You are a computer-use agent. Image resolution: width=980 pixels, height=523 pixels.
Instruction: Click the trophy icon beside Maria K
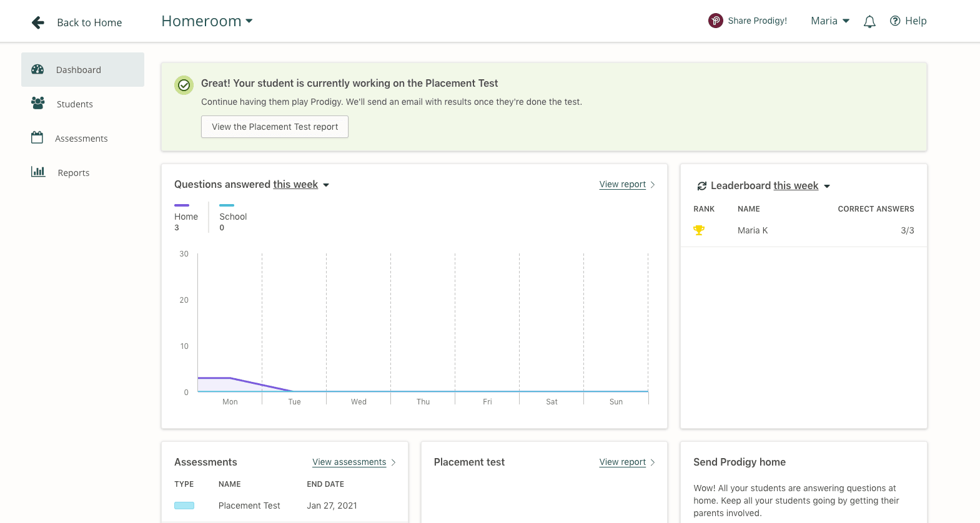tap(699, 230)
